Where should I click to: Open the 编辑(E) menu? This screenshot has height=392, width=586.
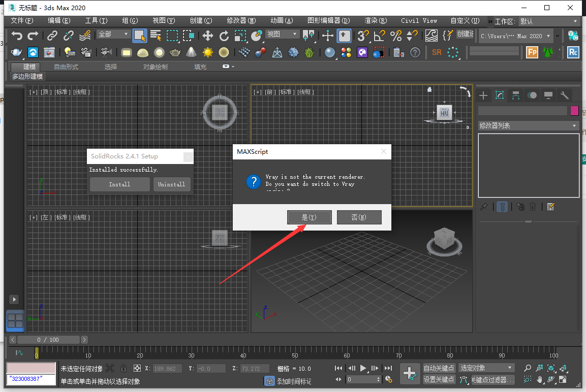[59, 20]
